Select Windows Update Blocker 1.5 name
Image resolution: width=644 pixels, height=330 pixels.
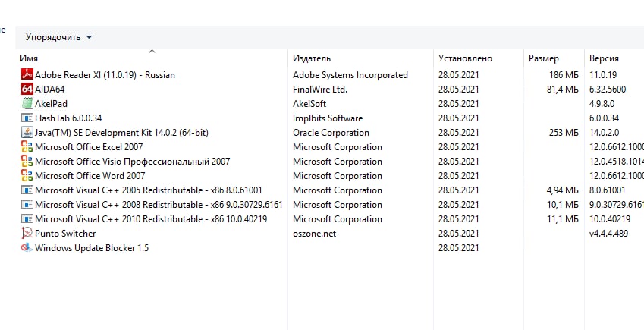[92, 247]
